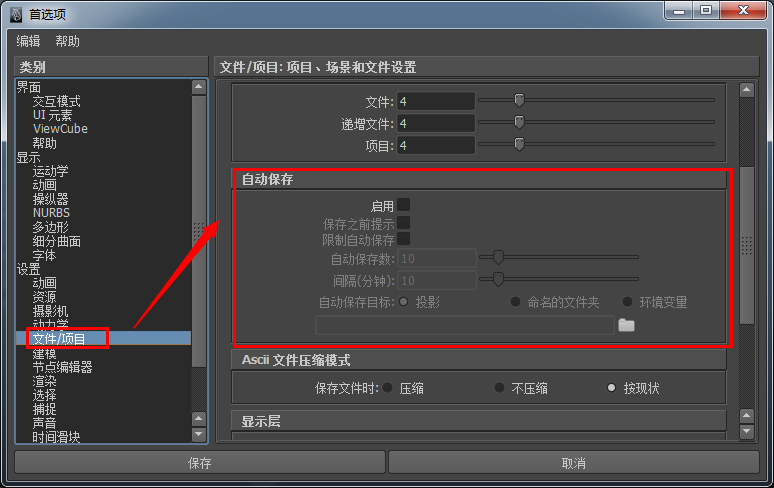The width and height of the screenshot is (774, 488).
Task: Select 时间滑块 category
Action: click(x=56, y=437)
